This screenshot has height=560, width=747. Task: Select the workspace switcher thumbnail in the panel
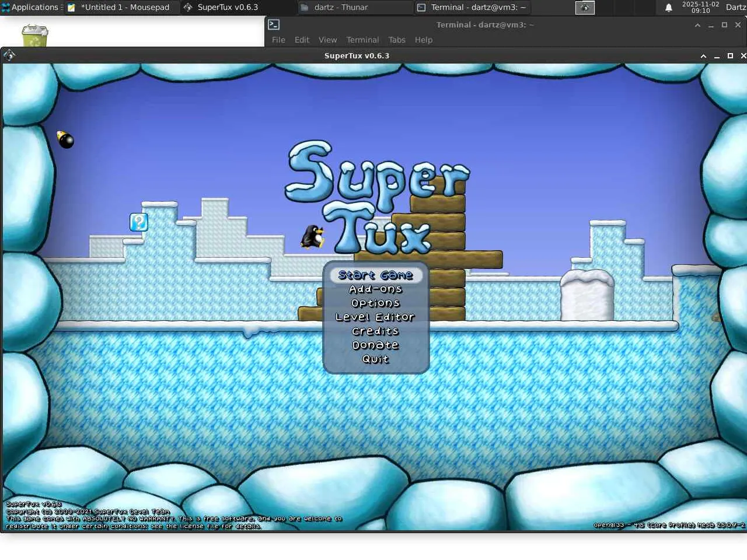coord(585,8)
